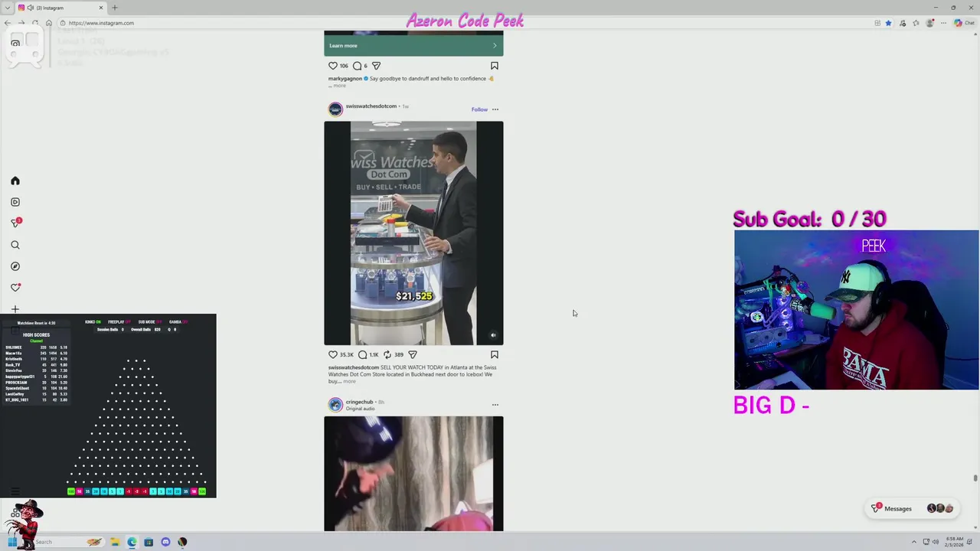
Task: Open the Search icon in Instagram sidebar
Action: click(15, 245)
